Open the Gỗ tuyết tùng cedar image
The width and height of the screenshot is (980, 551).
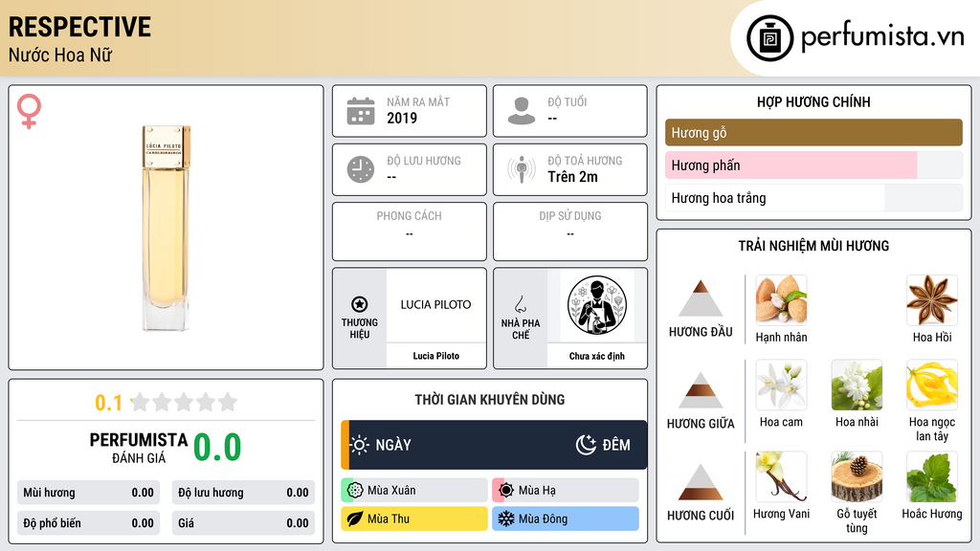coord(857,476)
